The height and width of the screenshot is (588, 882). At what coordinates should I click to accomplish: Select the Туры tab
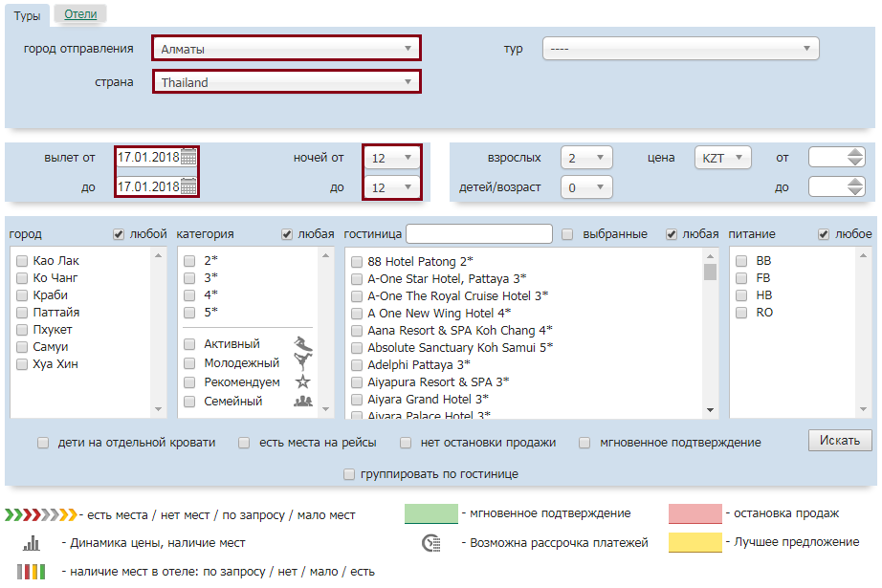tap(26, 14)
